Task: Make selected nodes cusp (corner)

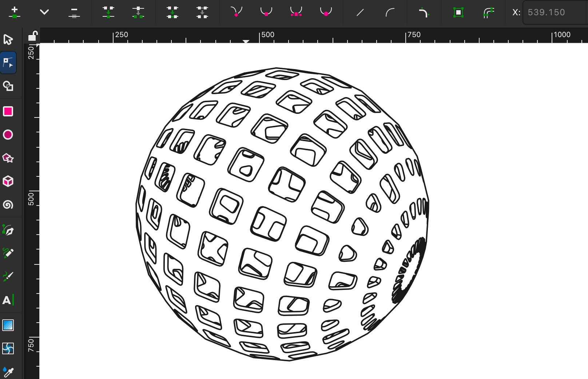Action: (x=237, y=12)
